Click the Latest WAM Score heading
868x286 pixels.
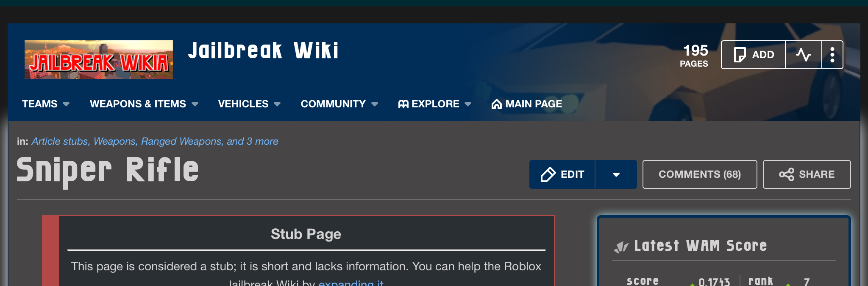[700, 246]
